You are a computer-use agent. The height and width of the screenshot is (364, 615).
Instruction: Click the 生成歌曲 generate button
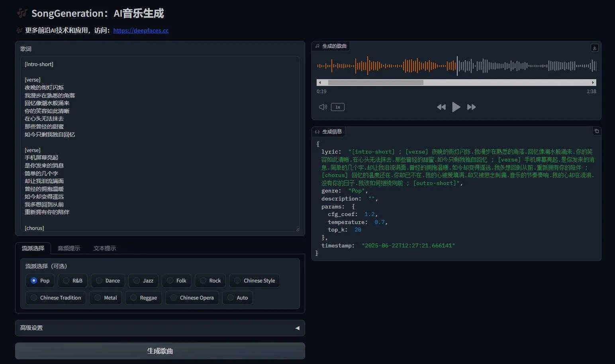[160, 351]
